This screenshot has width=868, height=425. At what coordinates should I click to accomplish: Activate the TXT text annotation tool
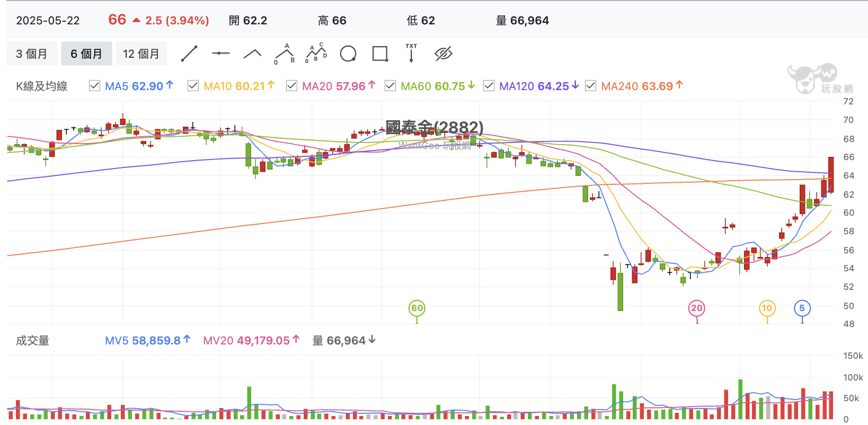tap(411, 54)
